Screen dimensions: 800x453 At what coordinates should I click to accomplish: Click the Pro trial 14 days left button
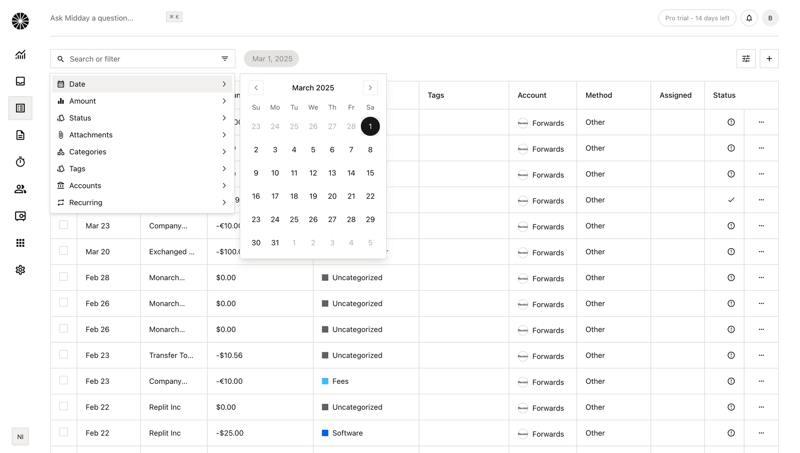click(697, 18)
